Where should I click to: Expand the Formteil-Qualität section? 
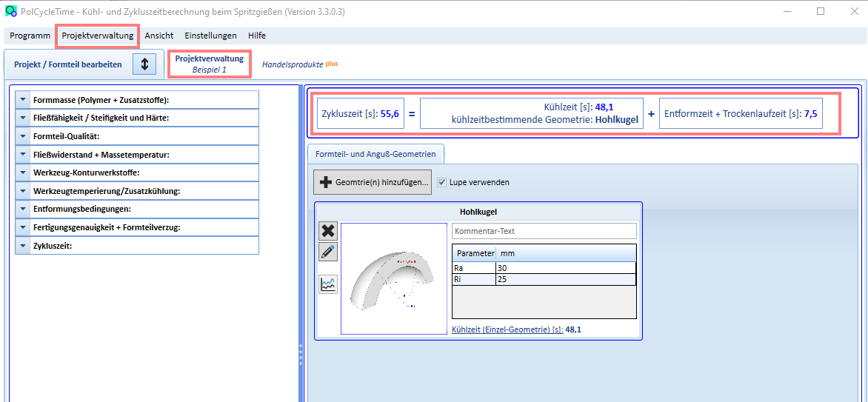(x=137, y=136)
